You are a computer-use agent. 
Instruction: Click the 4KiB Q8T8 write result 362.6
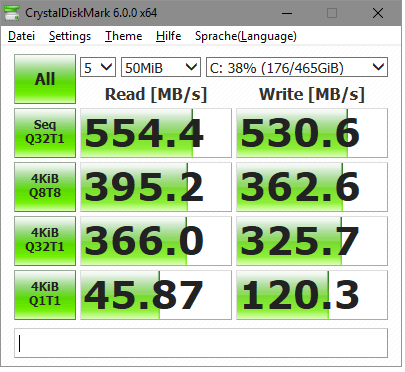click(312, 187)
